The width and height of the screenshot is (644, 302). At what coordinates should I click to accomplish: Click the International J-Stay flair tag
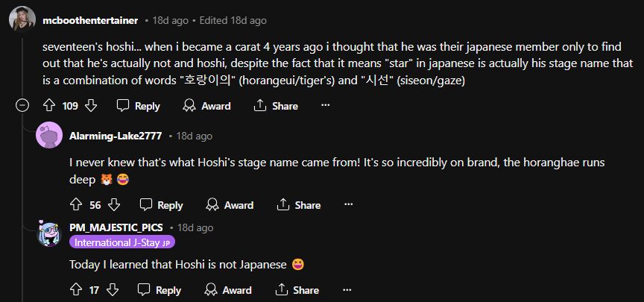point(122,242)
